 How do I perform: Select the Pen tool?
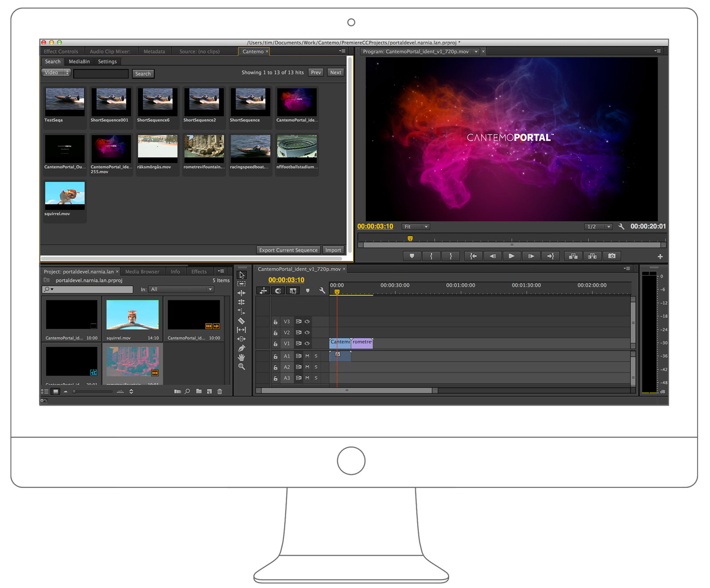241,348
